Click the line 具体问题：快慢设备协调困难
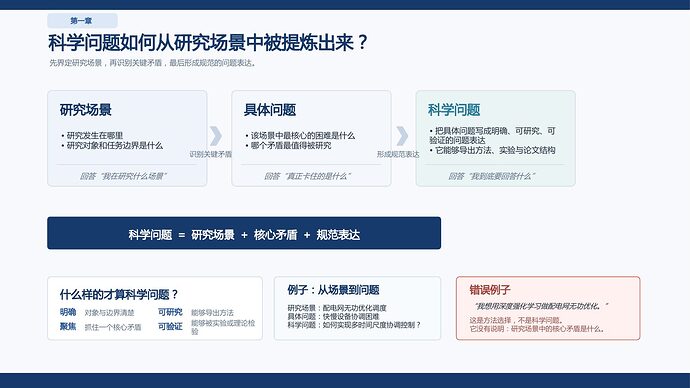The height and width of the screenshot is (388, 690). coord(333,316)
